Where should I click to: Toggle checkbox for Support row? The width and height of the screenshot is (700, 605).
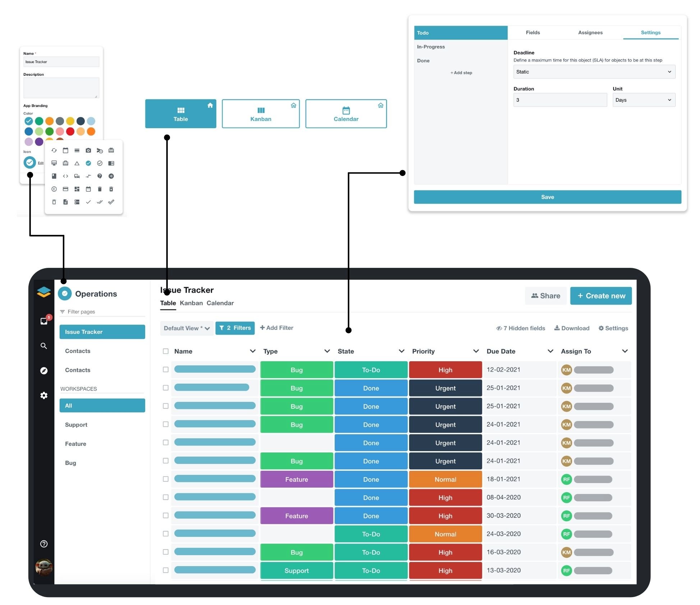(x=165, y=571)
